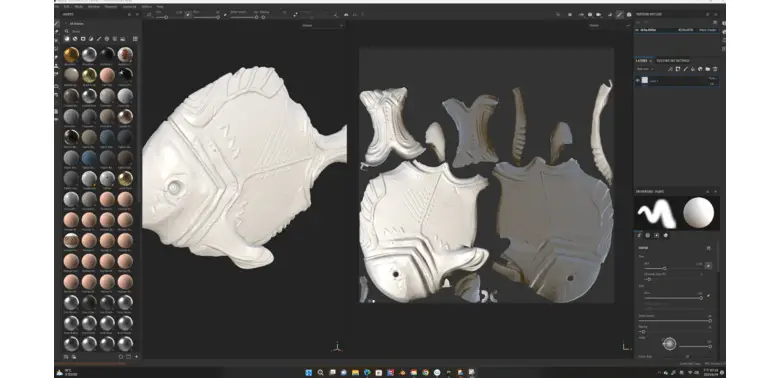Filter assets by Materials
The width and height of the screenshot is (780, 378).
[x=67, y=38]
